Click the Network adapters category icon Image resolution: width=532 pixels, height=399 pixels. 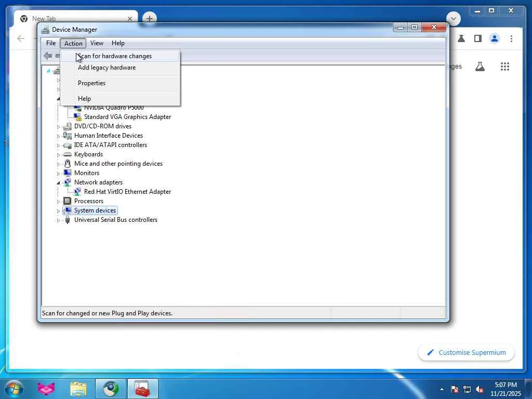tap(68, 182)
